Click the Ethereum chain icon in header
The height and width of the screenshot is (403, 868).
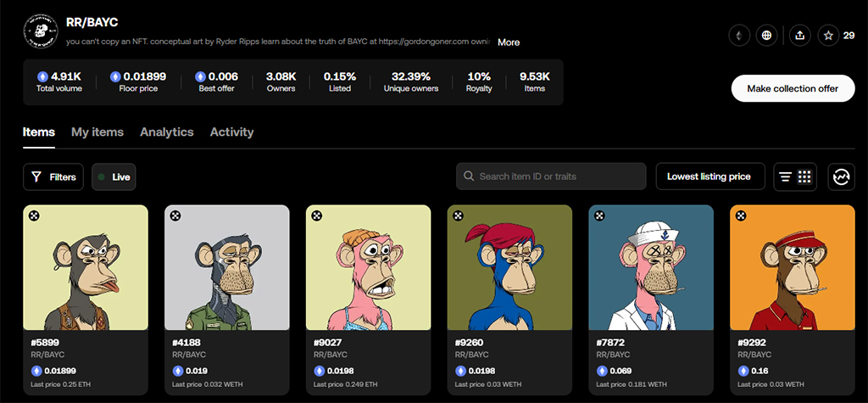tap(740, 36)
